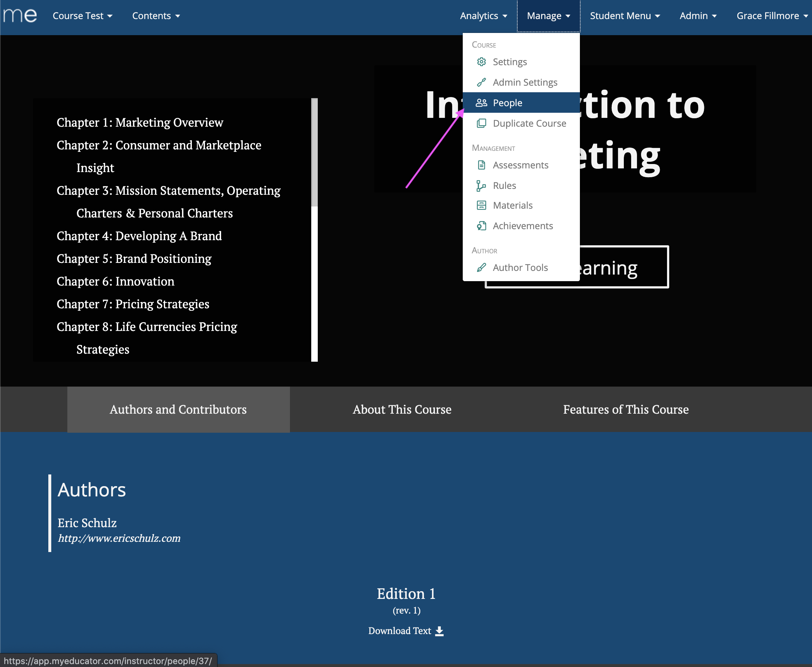Click the Admin Settings wrench icon
This screenshot has height=667, width=812.
(x=481, y=82)
